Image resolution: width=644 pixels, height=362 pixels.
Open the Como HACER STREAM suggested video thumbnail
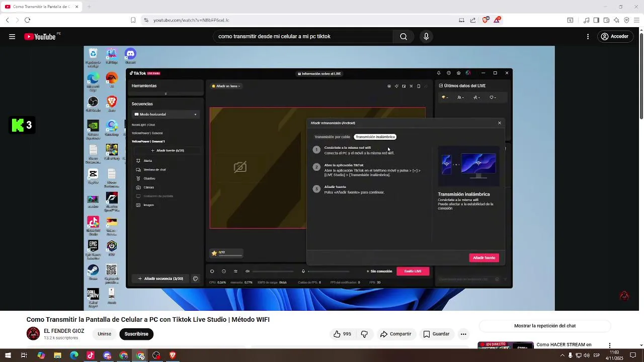point(506,345)
